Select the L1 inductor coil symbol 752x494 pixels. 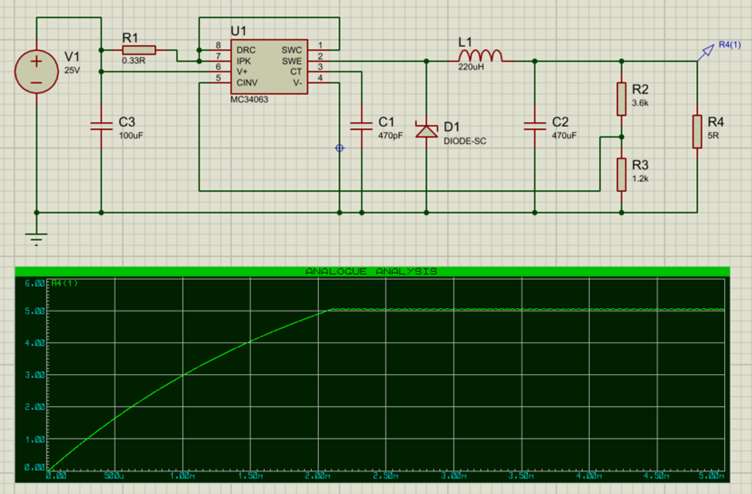coord(481,56)
